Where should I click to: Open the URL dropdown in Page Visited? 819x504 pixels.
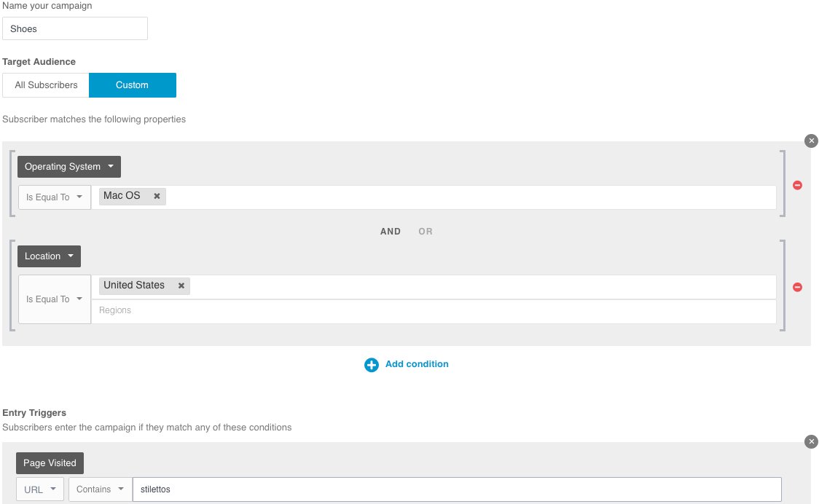point(39,489)
